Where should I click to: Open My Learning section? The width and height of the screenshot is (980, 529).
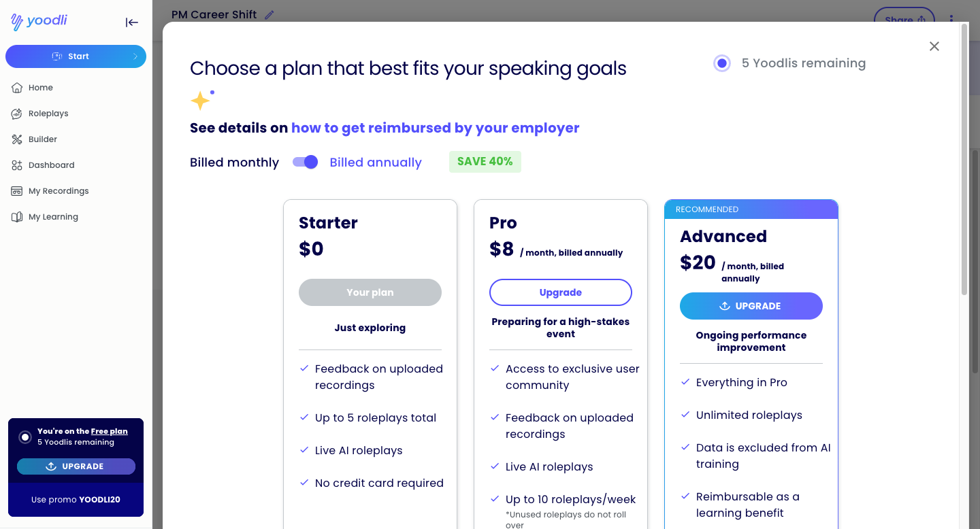tap(53, 217)
